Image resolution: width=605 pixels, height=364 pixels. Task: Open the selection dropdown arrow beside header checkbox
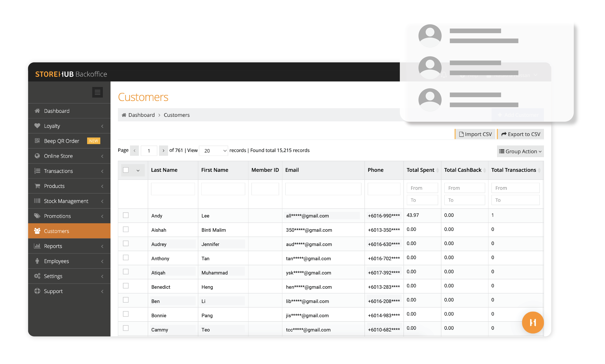pyautogui.click(x=138, y=170)
